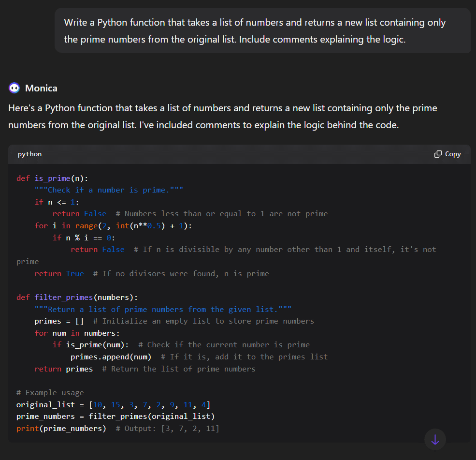The width and height of the screenshot is (476, 460).
Task: Click the 'for i in range(2, int(n**0.5) + 1):' line
Action: click(x=113, y=226)
